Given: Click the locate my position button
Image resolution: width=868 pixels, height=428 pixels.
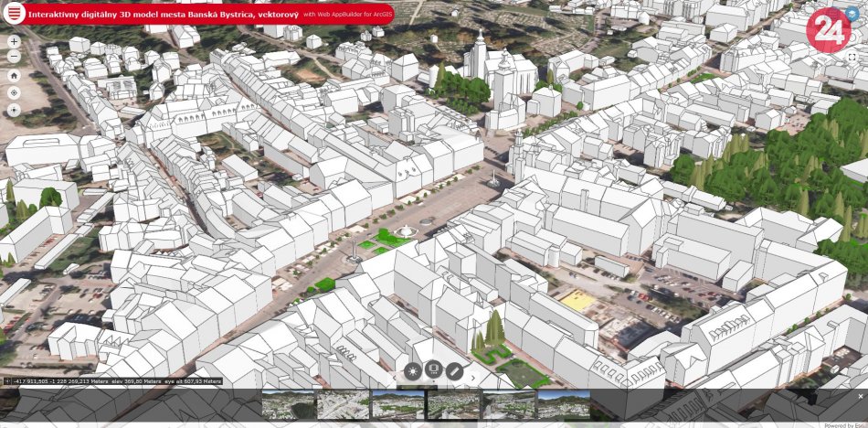Looking at the screenshot, I should [14, 92].
